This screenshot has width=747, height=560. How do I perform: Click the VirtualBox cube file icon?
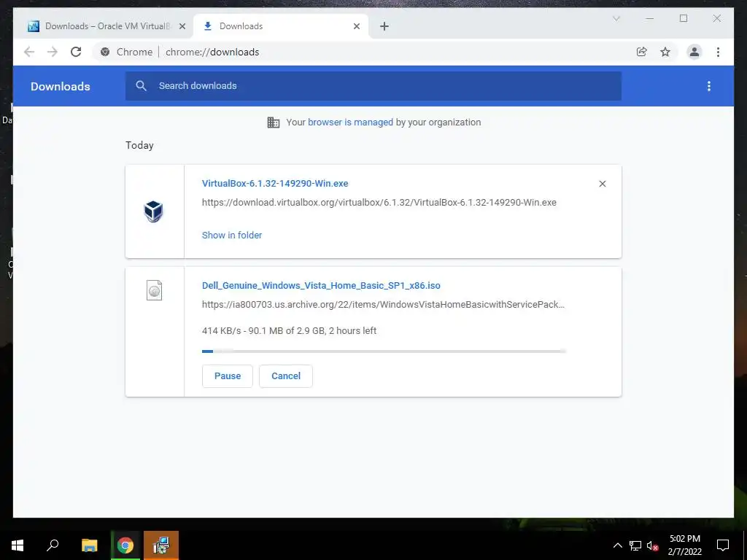[153, 211]
